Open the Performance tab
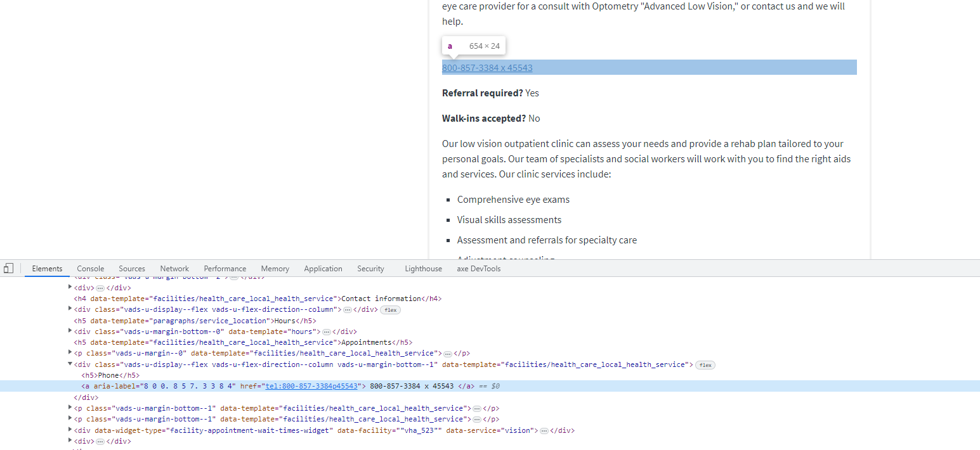Screen dimensions: 980x450 click(x=225, y=269)
